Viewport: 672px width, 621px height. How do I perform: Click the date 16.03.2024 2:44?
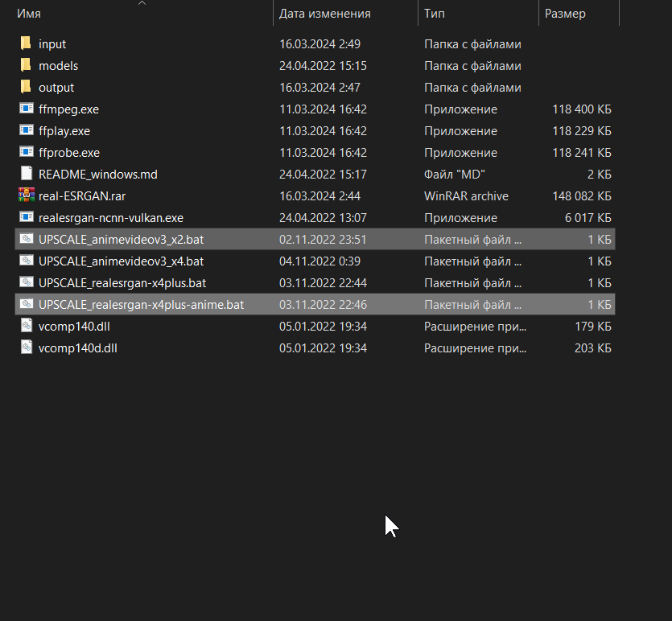tap(320, 196)
